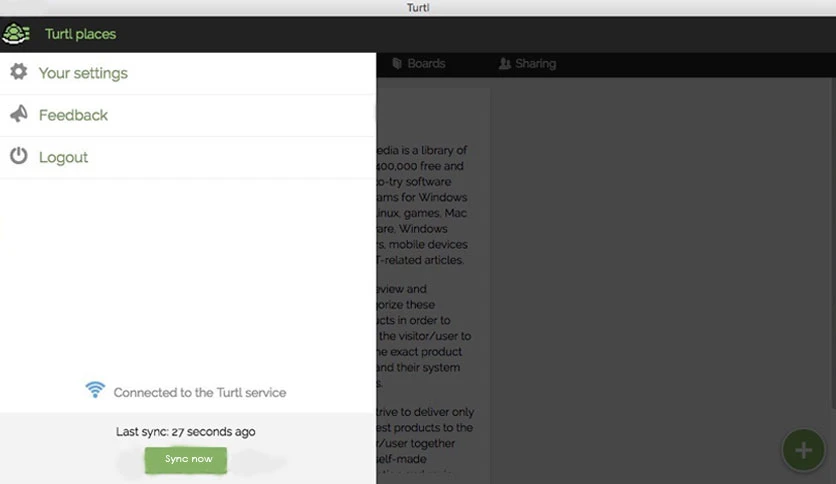836x484 pixels.
Task: Click the Sharing people icon
Action: [504, 63]
